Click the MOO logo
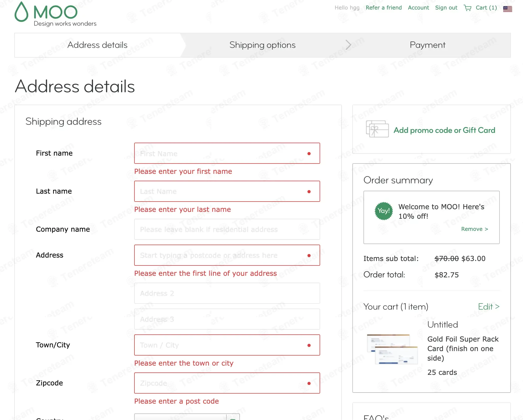 pos(55,14)
